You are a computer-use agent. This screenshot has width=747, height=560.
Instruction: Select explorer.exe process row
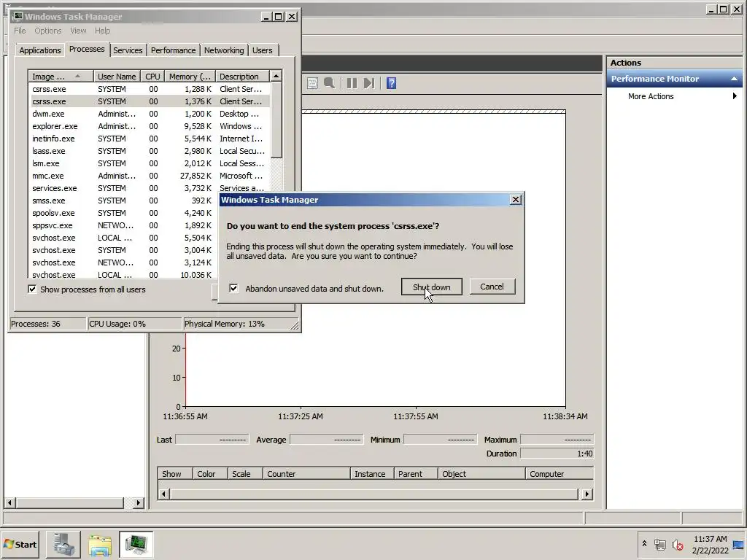coord(149,126)
